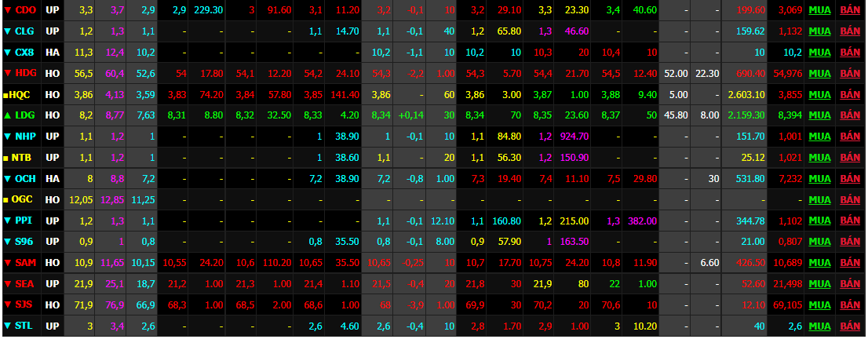Select the SJS ticker symbol
Screen dimensions: 868x361
24,304
